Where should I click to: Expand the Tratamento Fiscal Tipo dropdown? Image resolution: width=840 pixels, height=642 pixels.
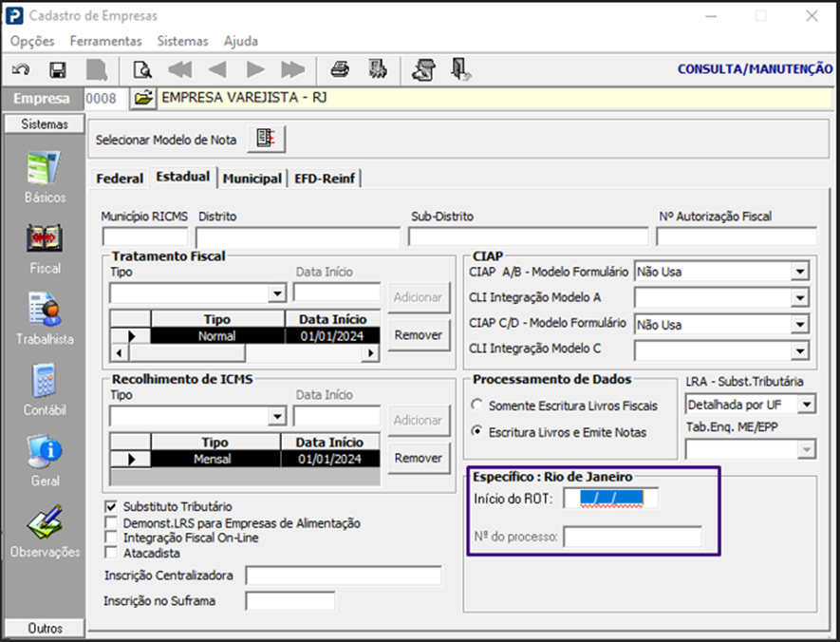point(277,293)
